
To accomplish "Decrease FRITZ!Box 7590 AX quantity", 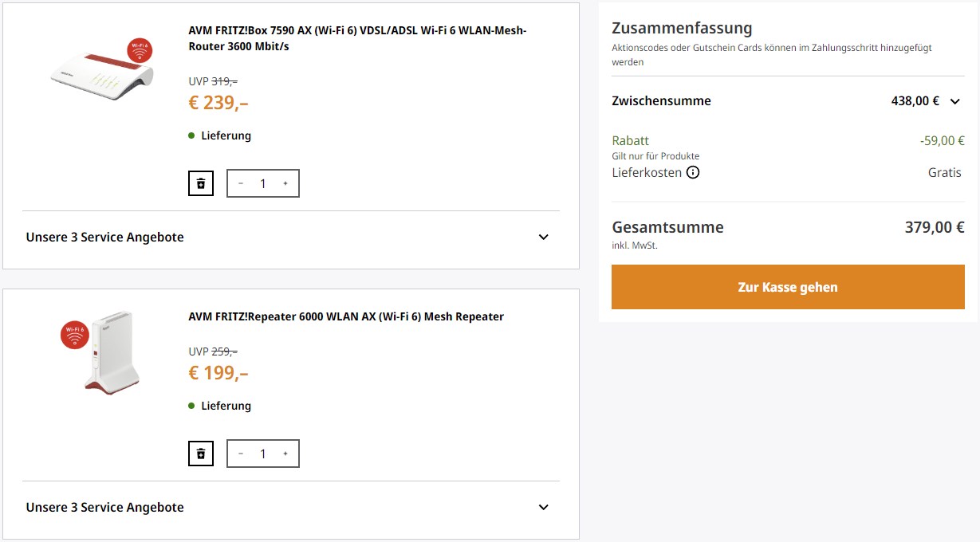I will (x=241, y=183).
